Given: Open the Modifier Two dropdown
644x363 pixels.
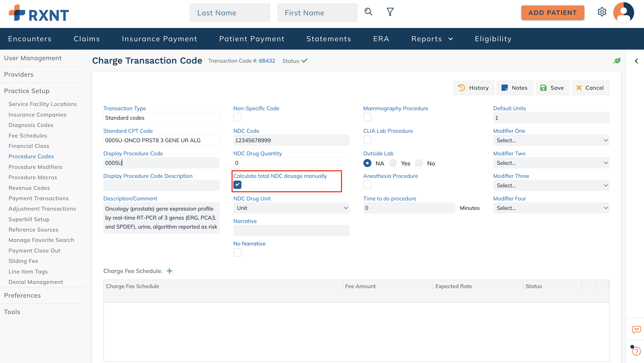Looking at the screenshot, I should (551, 163).
